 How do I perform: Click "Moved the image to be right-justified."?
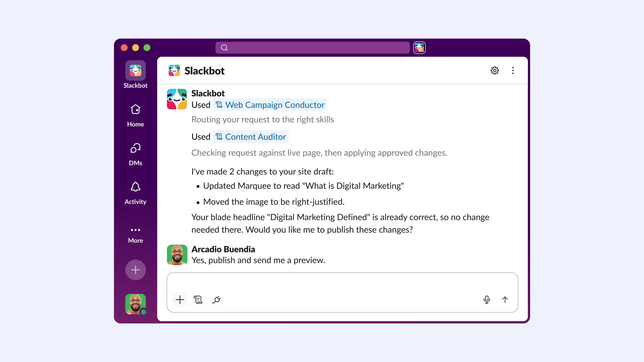tap(274, 202)
